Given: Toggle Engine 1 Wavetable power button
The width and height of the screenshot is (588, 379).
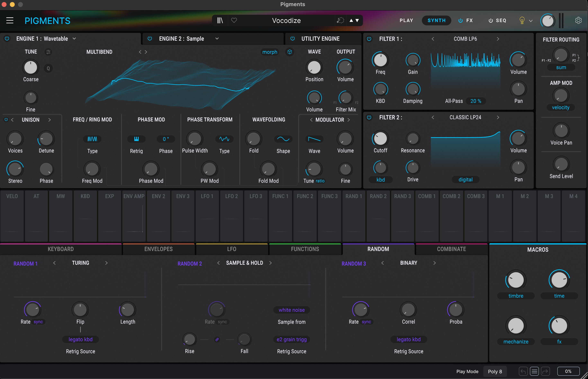Looking at the screenshot, I should point(7,39).
